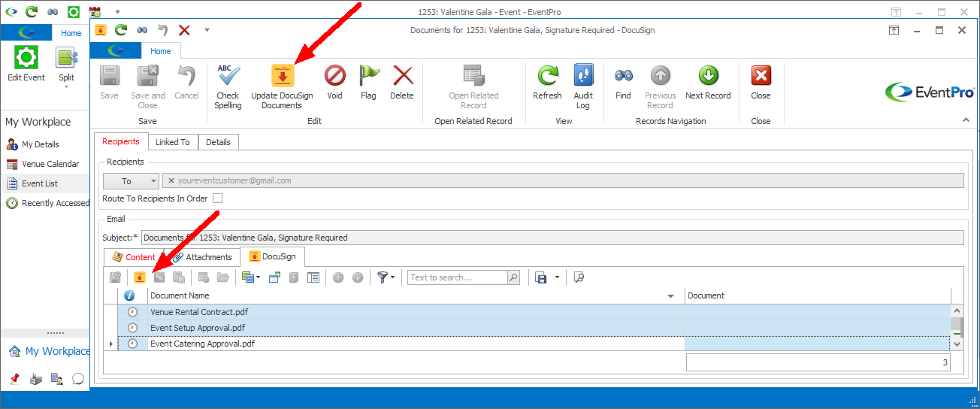Open the Audit Log

point(583,87)
